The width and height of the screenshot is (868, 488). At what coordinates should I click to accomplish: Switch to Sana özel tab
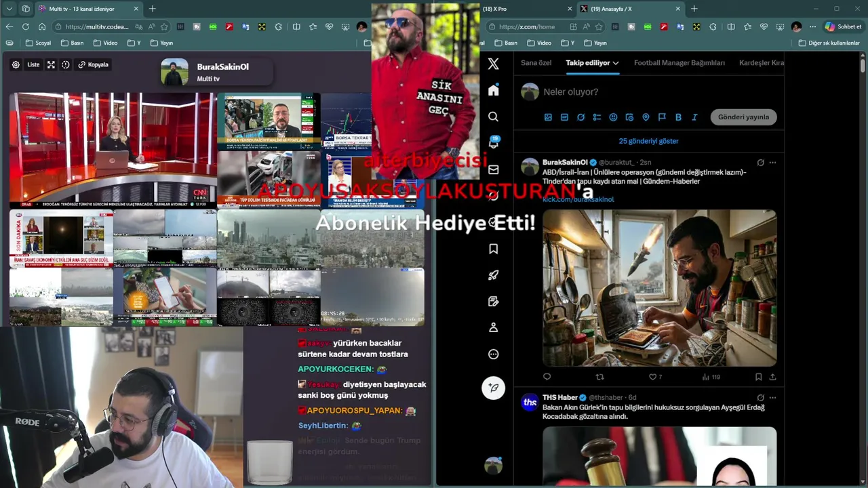536,63
